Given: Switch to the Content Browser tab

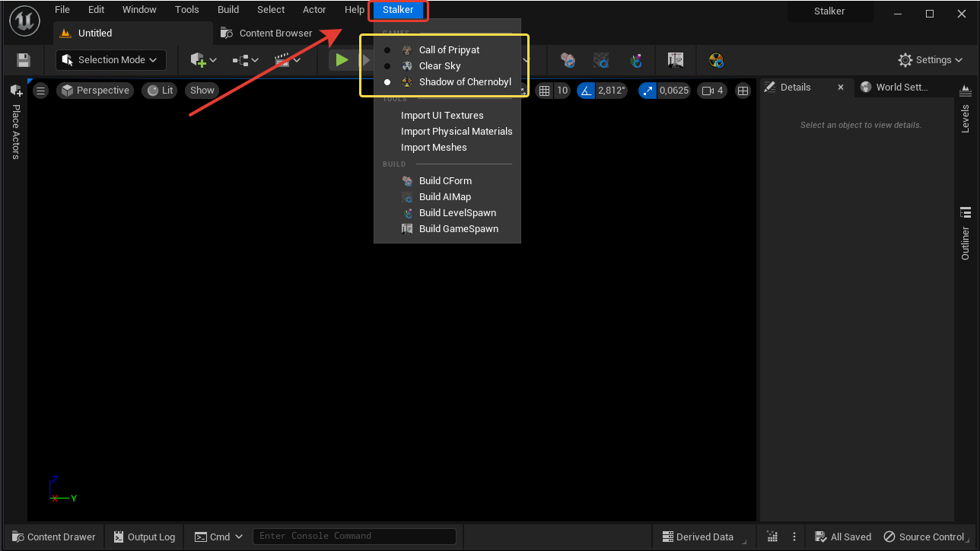Looking at the screenshot, I should click(x=267, y=33).
